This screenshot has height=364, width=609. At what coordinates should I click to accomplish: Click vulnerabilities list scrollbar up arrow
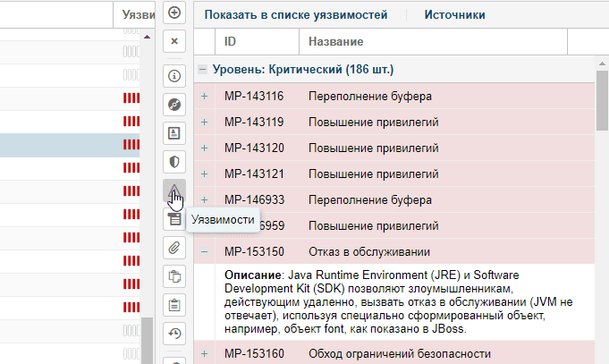(x=602, y=63)
